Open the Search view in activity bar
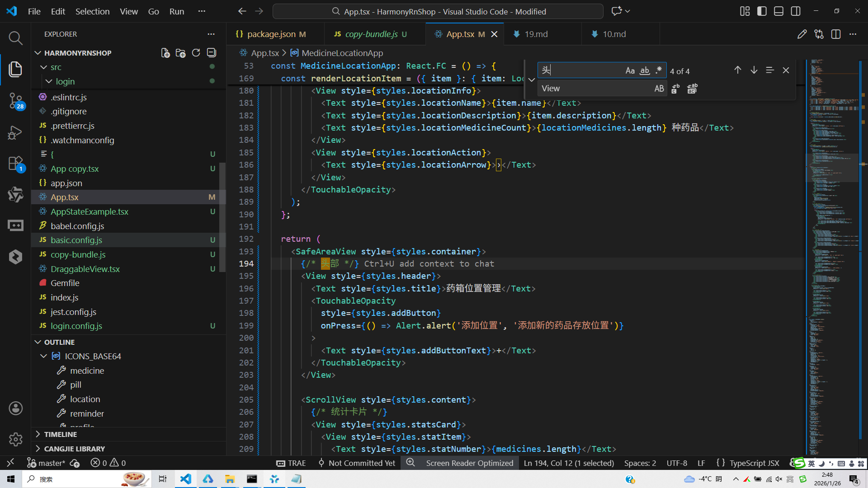868x488 pixels. click(x=15, y=38)
